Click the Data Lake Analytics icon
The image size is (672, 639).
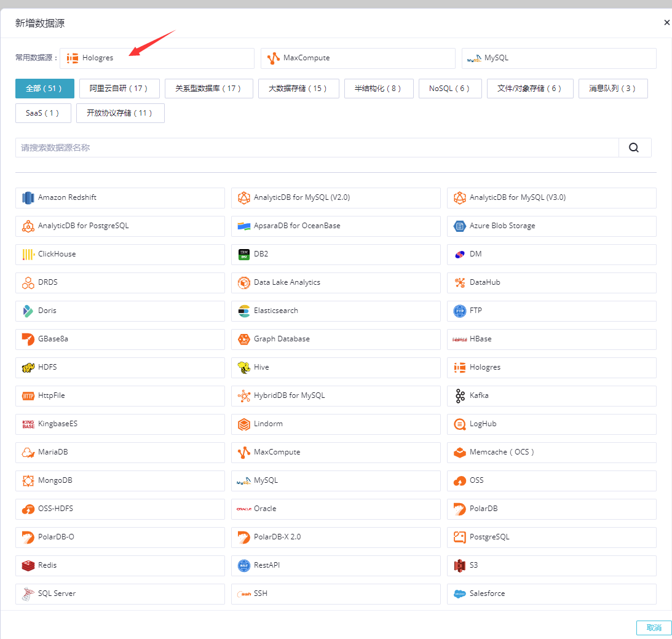244,283
